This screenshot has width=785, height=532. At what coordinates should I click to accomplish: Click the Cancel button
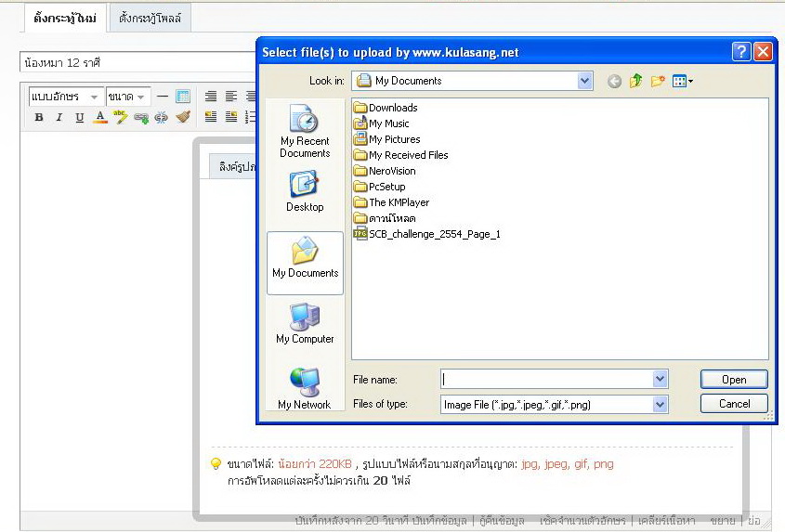[734, 403]
